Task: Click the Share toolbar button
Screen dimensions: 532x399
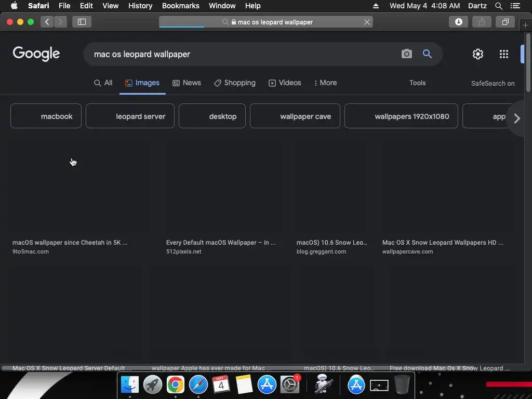Action: pos(482,22)
